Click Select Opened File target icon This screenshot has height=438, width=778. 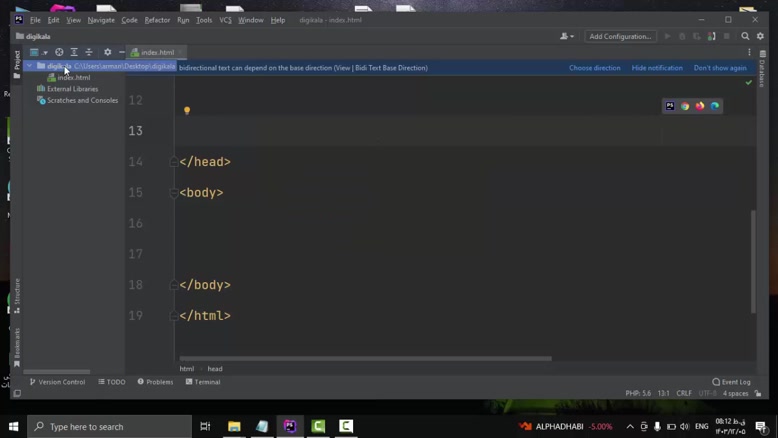coord(59,52)
